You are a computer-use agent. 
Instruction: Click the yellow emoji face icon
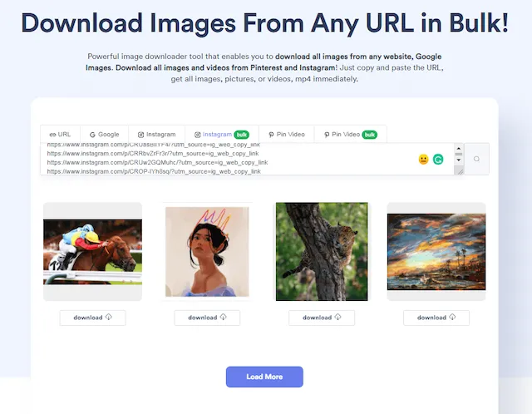coord(423,159)
